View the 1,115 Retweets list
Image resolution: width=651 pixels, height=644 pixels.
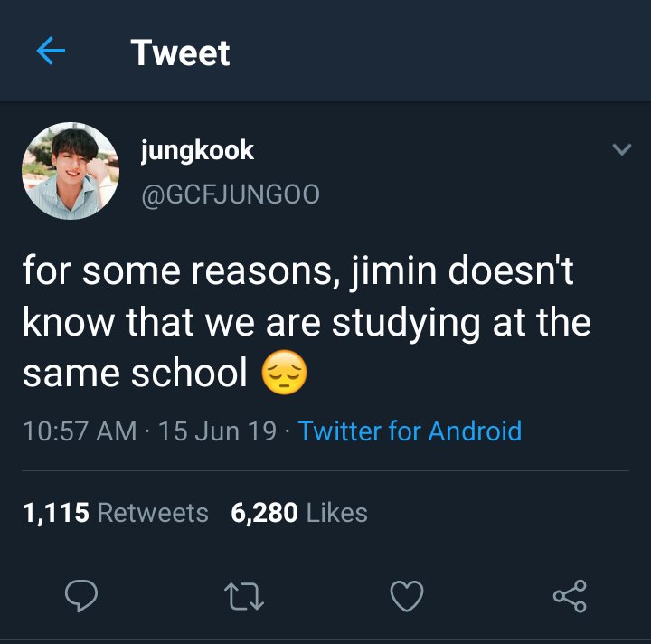pyautogui.click(x=116, y=512)
